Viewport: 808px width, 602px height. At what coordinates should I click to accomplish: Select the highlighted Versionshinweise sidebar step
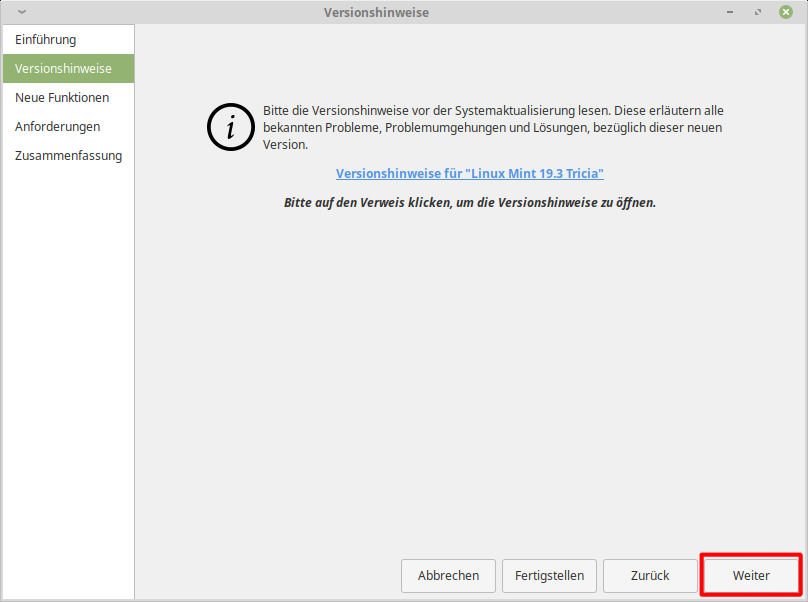coord(63,69)
